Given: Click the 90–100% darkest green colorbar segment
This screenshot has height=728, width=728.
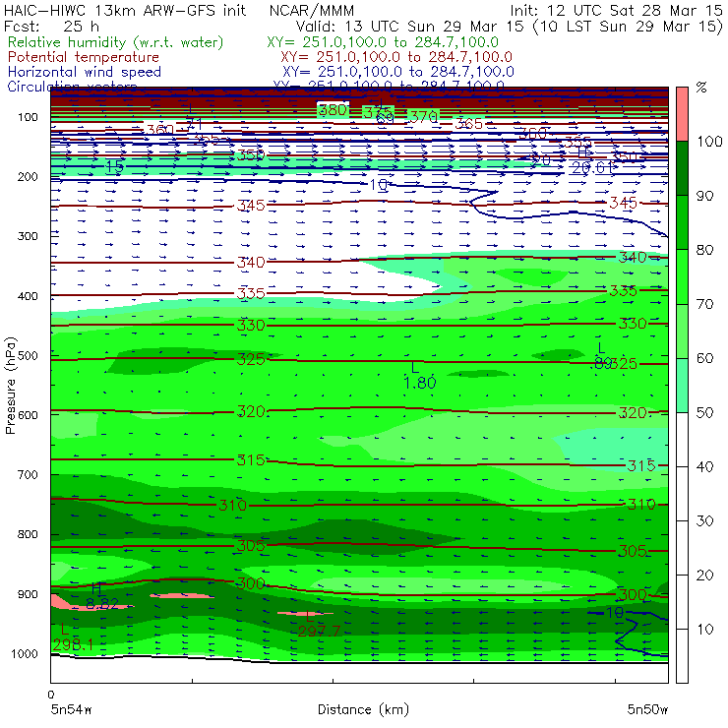Looking at the screenshot, I should click(x=682, y=168).
